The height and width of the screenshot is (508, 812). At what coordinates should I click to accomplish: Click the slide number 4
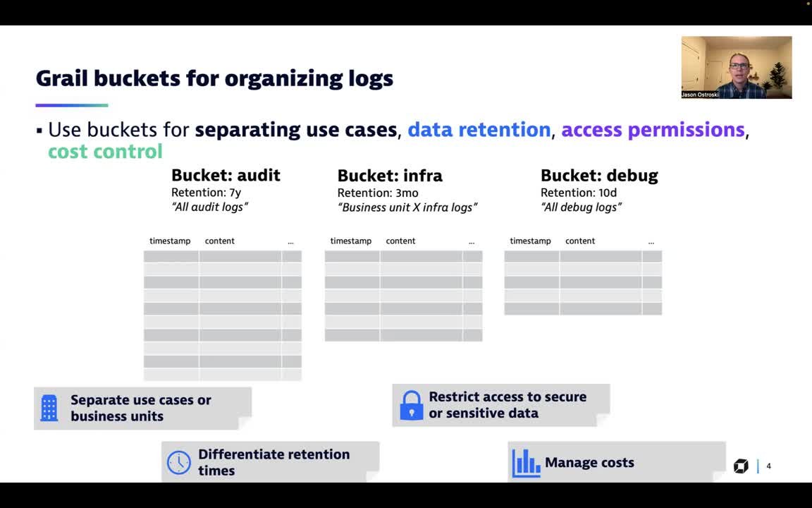[768, 466]
